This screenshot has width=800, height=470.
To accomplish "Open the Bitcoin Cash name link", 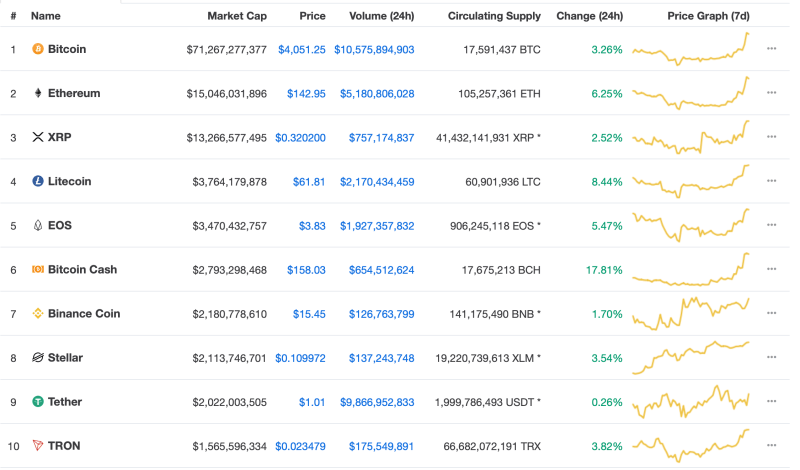I will [x=82, y=269].
